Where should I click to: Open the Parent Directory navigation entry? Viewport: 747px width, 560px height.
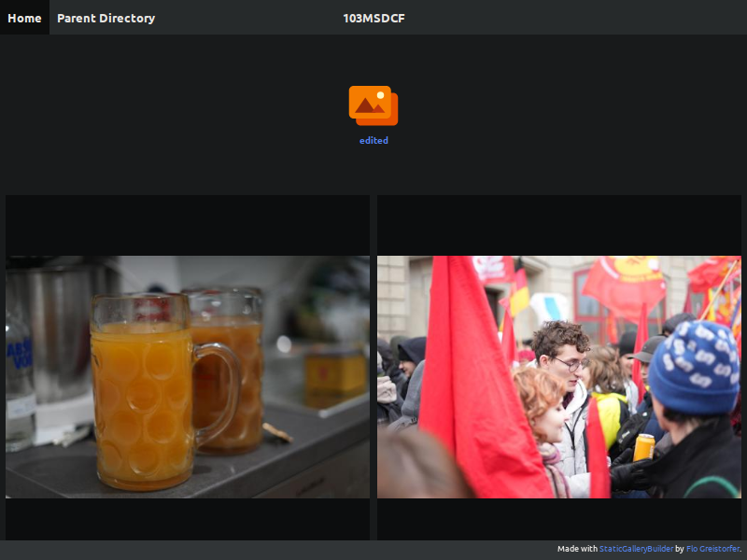click(106, 17)
